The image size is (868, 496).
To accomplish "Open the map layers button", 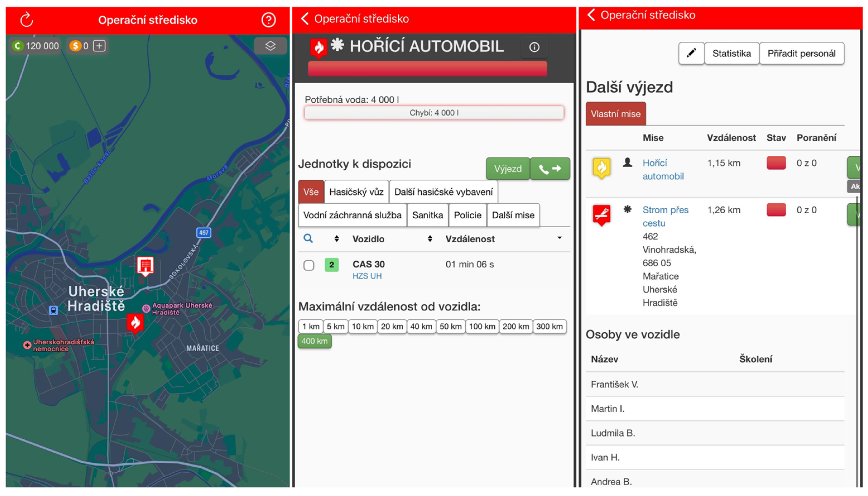I will pos(270,46).
